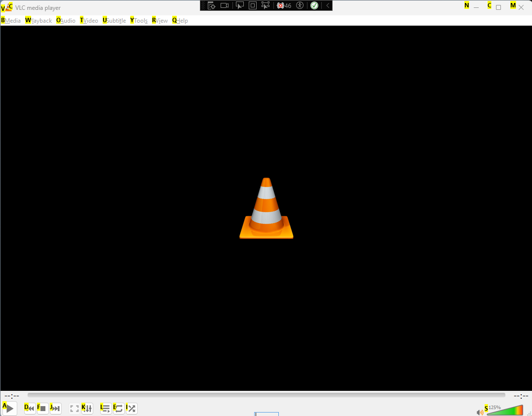Open the Subtitle menu
532x416 pixels.
tap(114, 21)
